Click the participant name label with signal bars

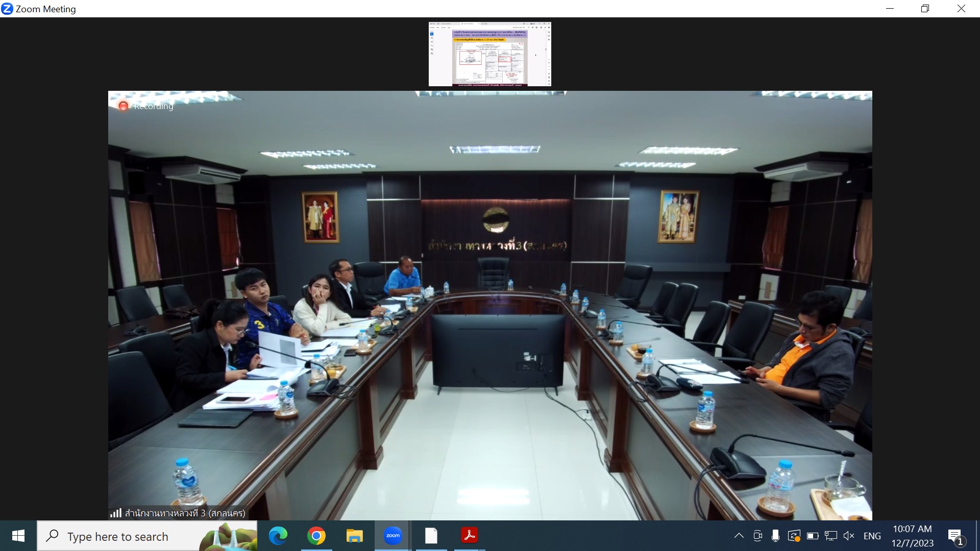pos(178,513)
